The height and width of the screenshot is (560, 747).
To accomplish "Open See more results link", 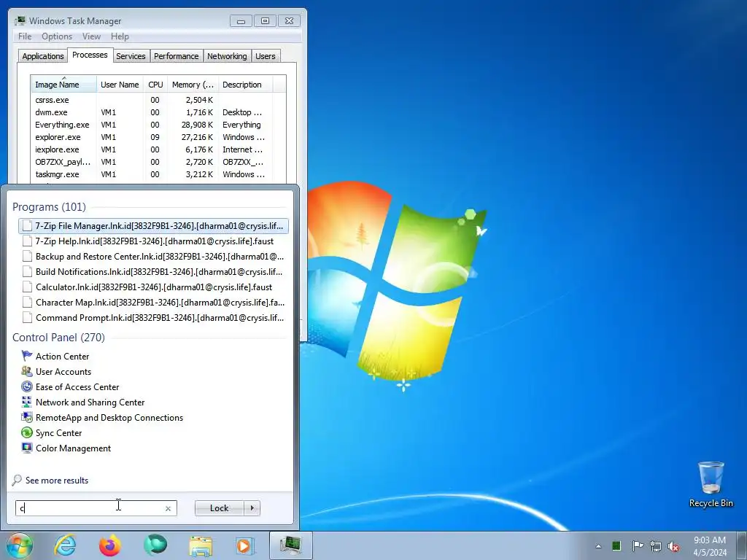I will tap(57, 481).
